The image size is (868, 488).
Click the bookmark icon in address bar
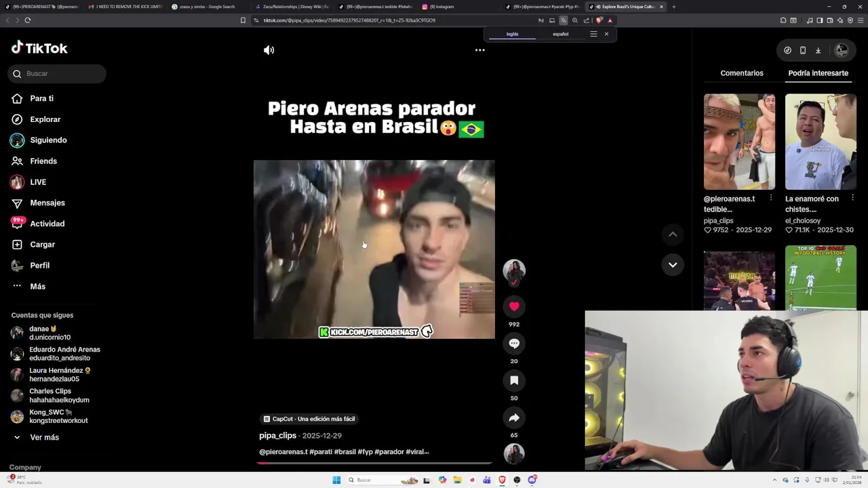[x=243, y=20]
